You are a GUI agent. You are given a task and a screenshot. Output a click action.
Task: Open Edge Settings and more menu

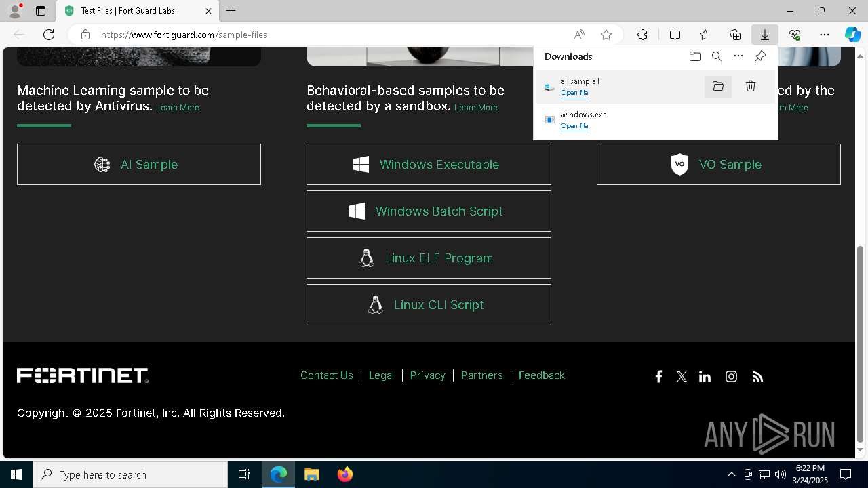(825, 35)
